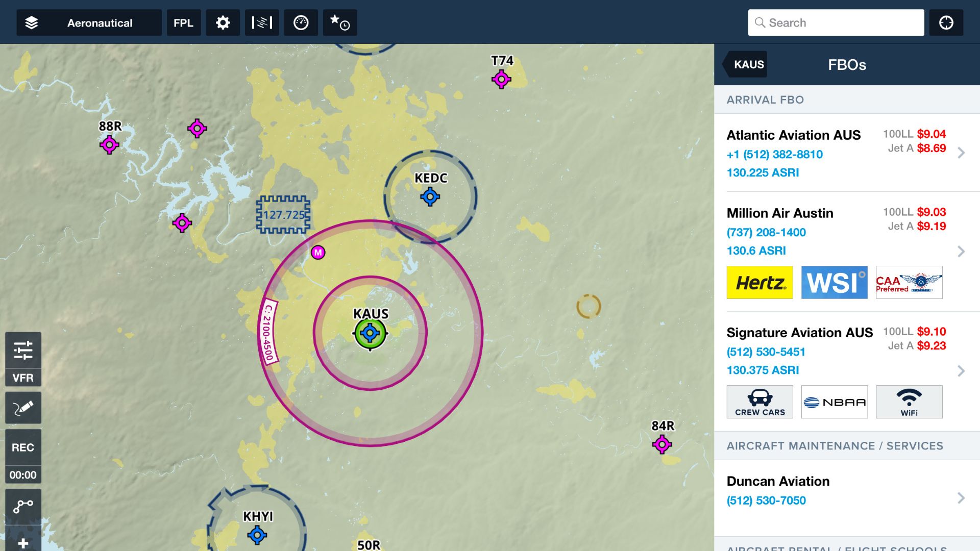Viewport: 980px width, 551px height.
Task: Click the Search input field
Action: click(x=836, y=22)
